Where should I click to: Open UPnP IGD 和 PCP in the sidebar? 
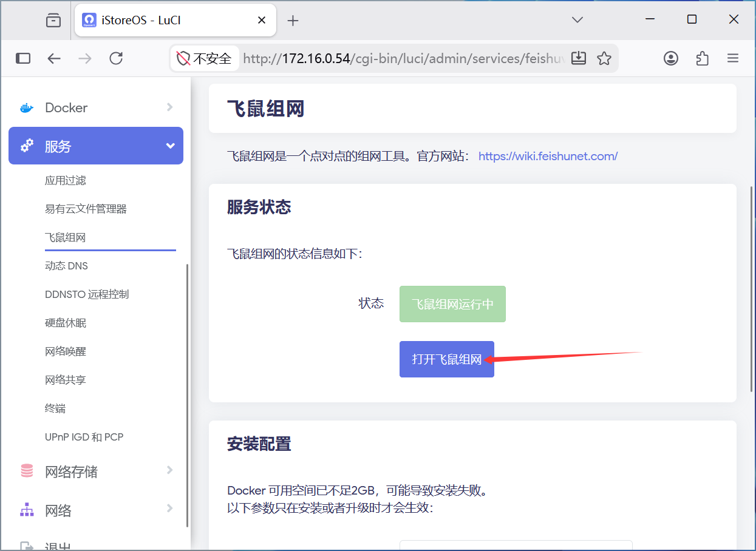coord(84,437)
